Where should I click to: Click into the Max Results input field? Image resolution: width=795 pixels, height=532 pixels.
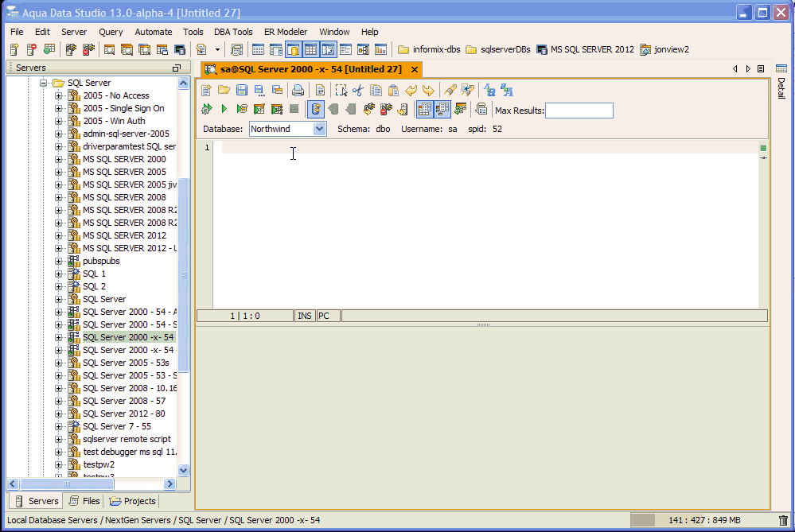click(579, 111)
